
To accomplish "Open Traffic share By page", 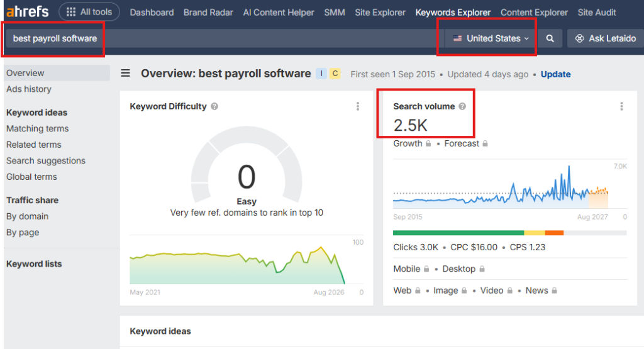I will click(x=23, y=233).
